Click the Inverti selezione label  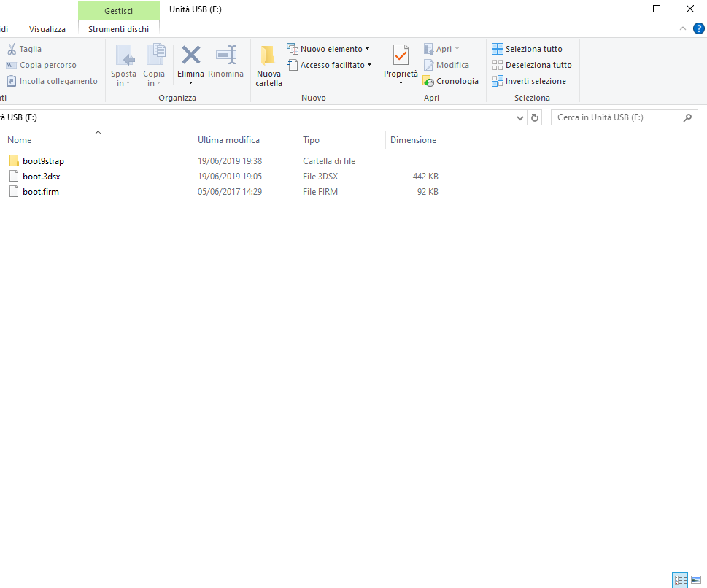pyautogui.click(x=536, y=81)
